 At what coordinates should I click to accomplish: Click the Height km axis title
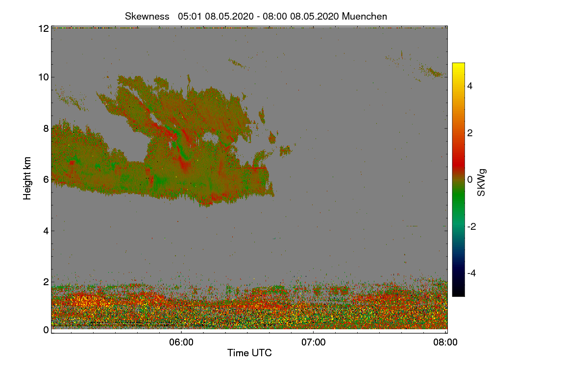[x=27, y=178]
